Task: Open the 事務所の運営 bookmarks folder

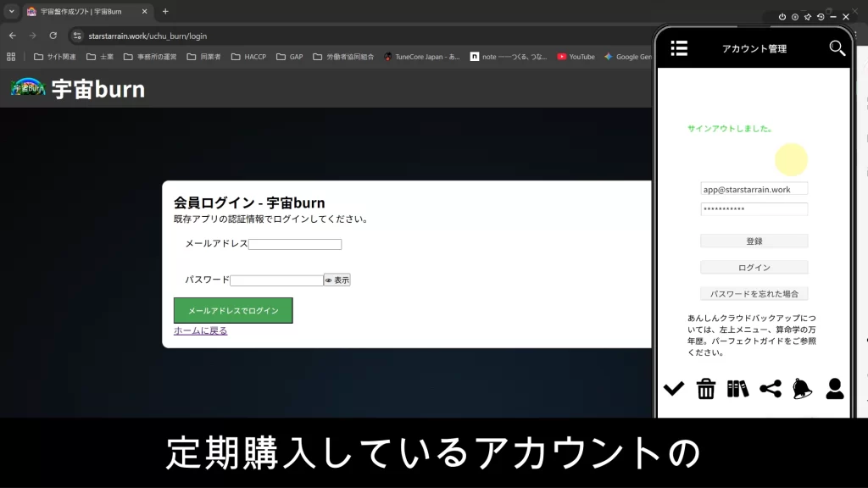Action: pyautogui.click(x=150, y=57)
